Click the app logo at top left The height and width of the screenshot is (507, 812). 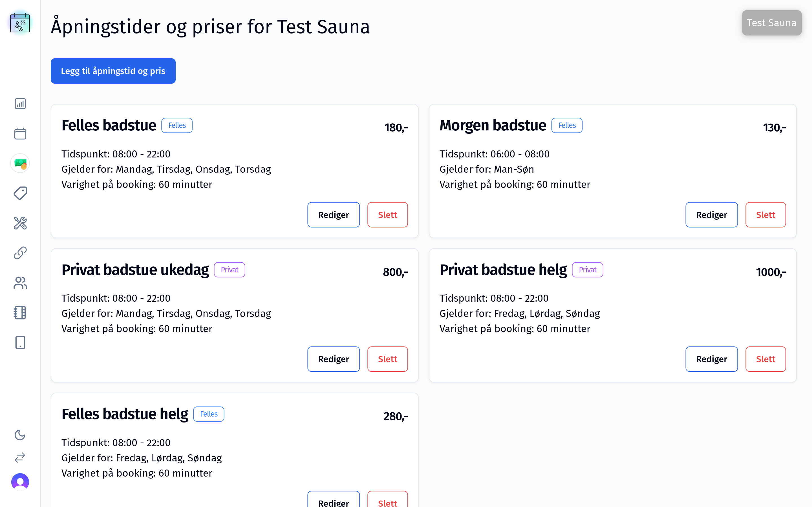pyautogui.click(x=20, y=23)
